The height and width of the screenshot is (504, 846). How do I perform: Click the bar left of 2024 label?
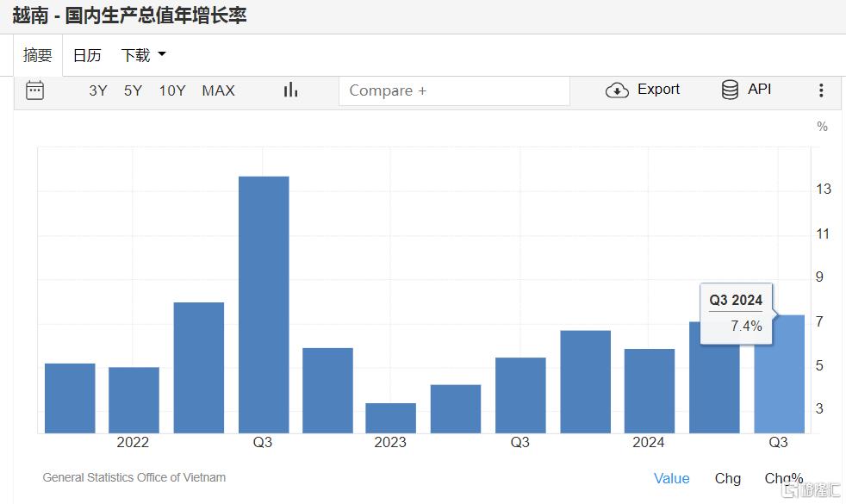click(x=586, y=382)
